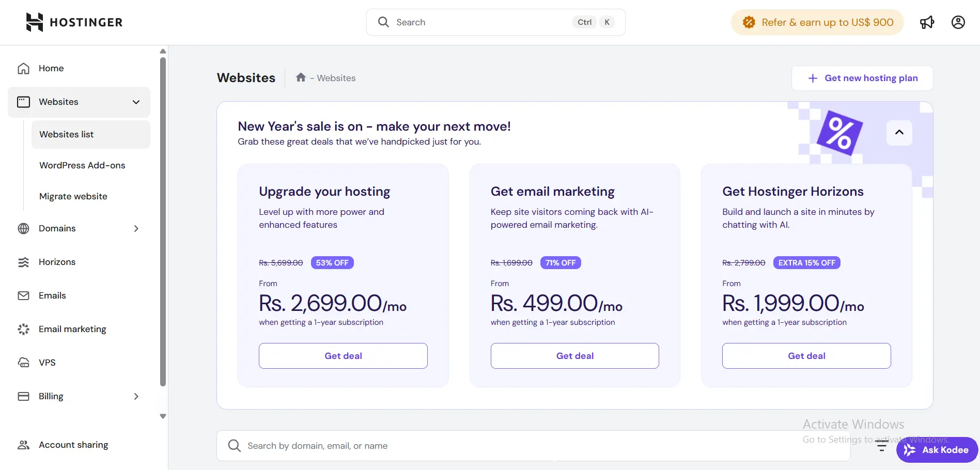
Task: Collapse the New Year's sale banner
Action: coord(898,133)
